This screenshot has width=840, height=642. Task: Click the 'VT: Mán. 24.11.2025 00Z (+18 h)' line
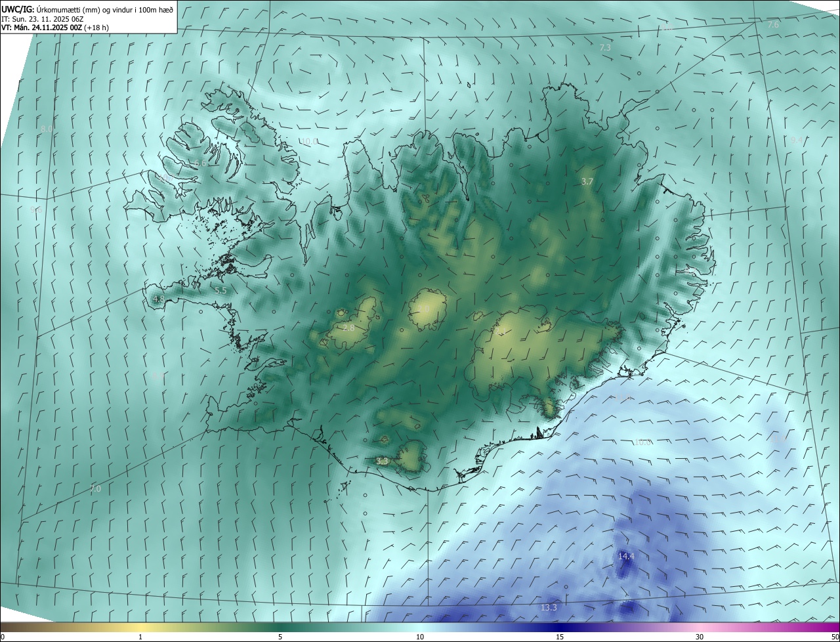(55, 28)
